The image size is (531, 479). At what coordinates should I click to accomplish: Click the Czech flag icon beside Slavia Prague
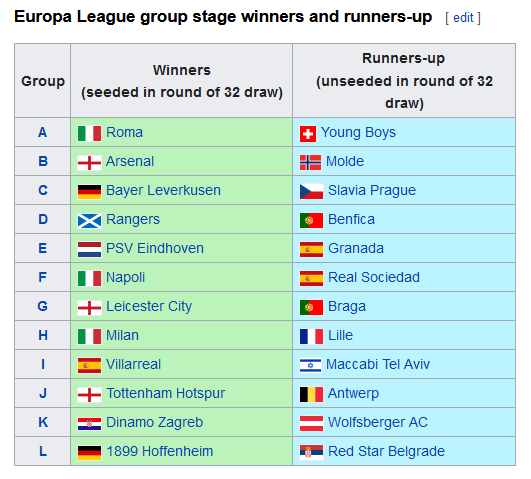click(311, 191)
